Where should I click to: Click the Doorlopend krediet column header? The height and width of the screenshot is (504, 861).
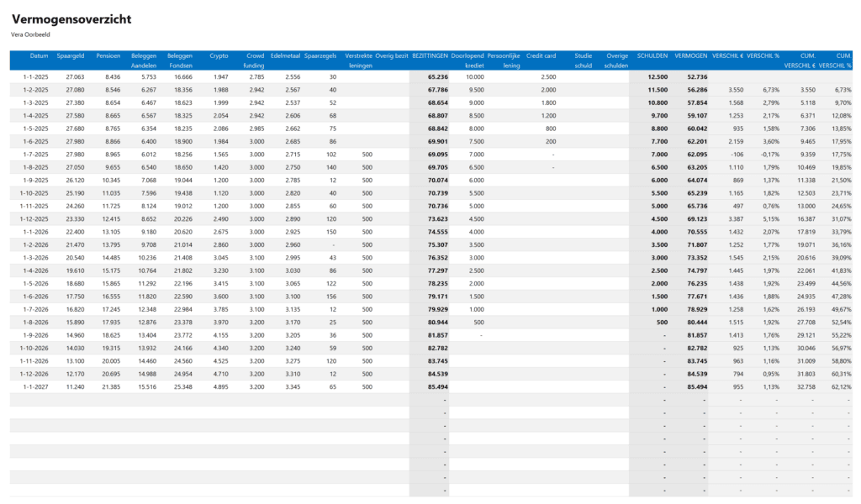click(467, 60)
